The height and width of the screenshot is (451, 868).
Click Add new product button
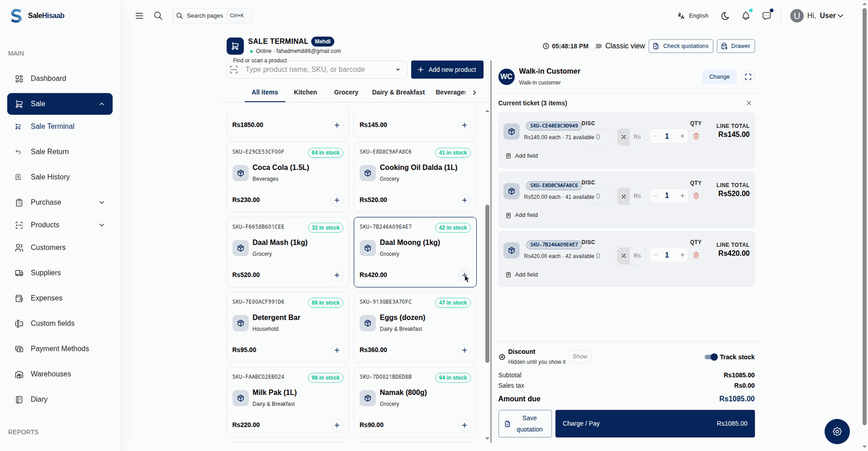(x=447, y=69)
